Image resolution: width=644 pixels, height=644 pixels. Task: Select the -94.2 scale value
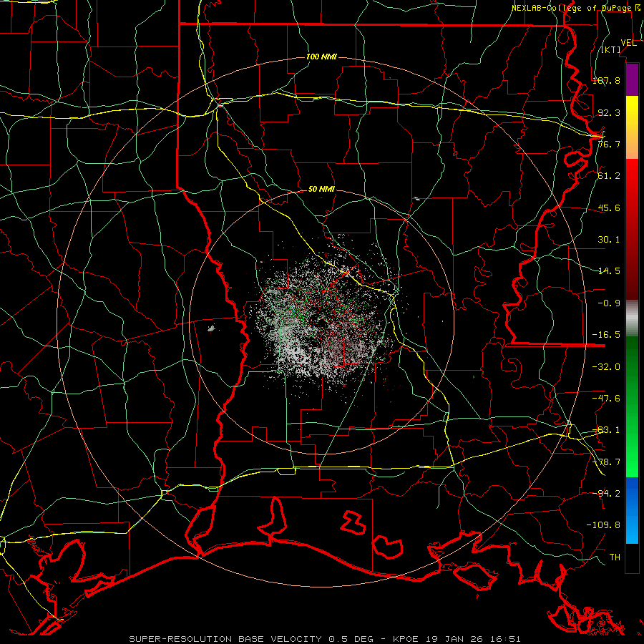click(x=606, y=494)
